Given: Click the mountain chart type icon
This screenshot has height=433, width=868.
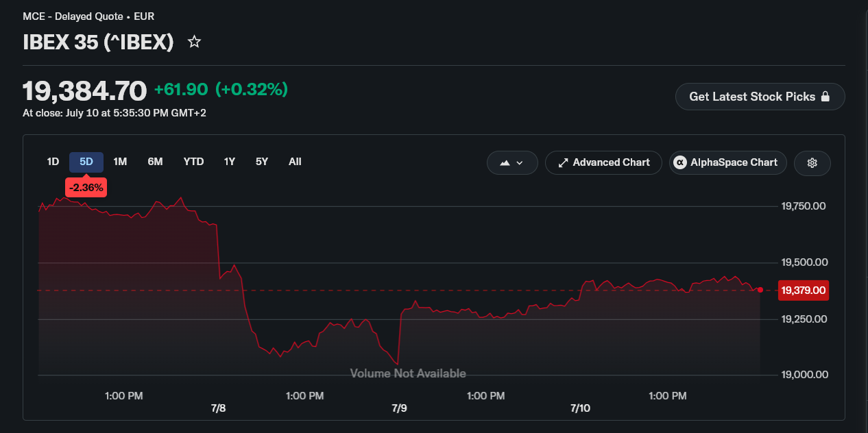Looking at the screenshot, I should [505, 163].
